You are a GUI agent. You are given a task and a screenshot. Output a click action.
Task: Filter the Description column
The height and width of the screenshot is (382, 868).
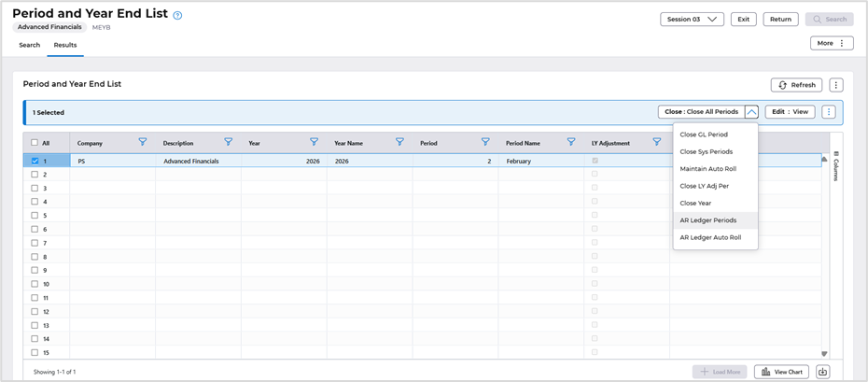point(228,142)
